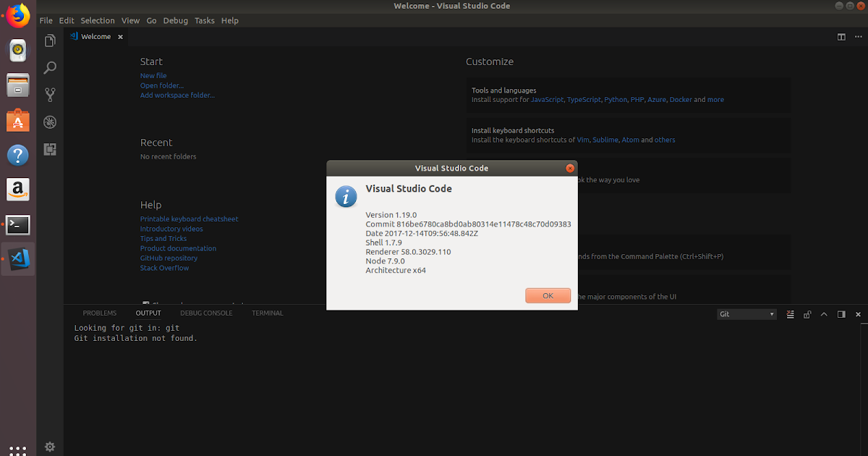The width and height of the screenshot is (868, 456).
Task: Toggle output scroll lock icon
Action: pyautogui.click(x=807, y=314)
